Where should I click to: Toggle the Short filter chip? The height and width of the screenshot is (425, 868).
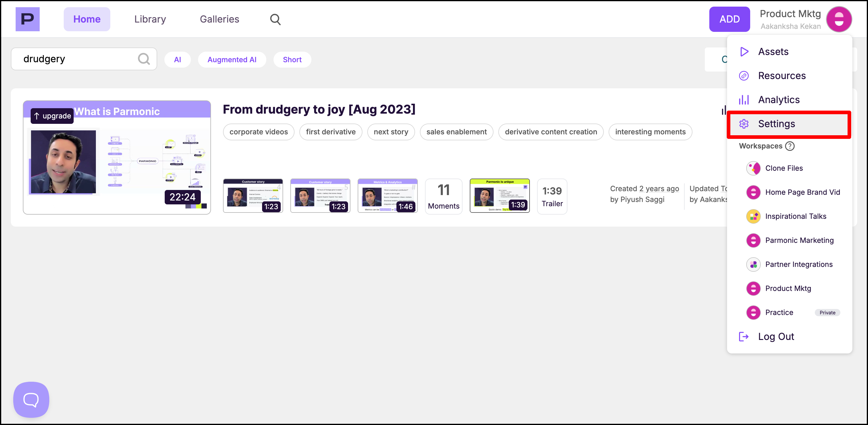tap(292, 60)
